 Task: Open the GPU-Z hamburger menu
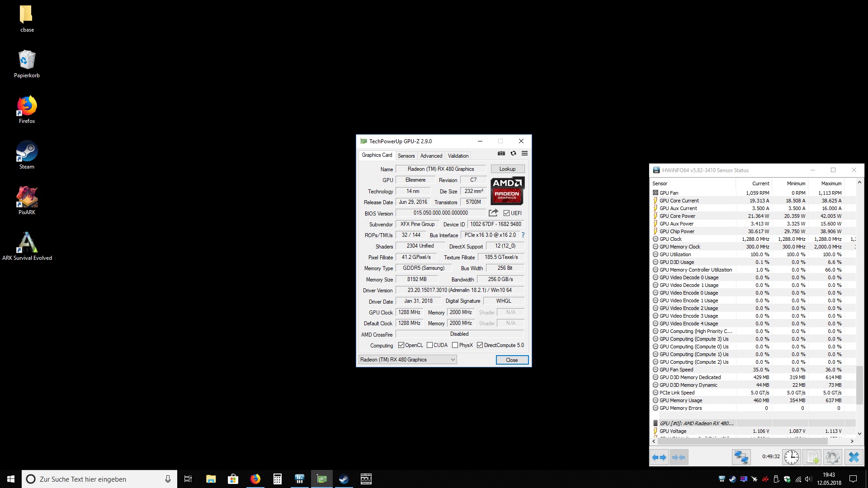(524, 154)
